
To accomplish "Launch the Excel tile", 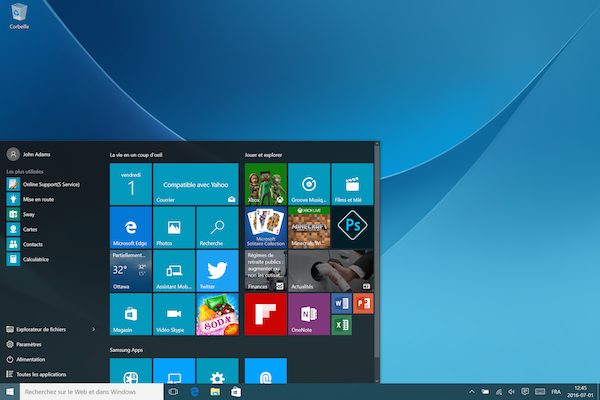I will point(341,325).
